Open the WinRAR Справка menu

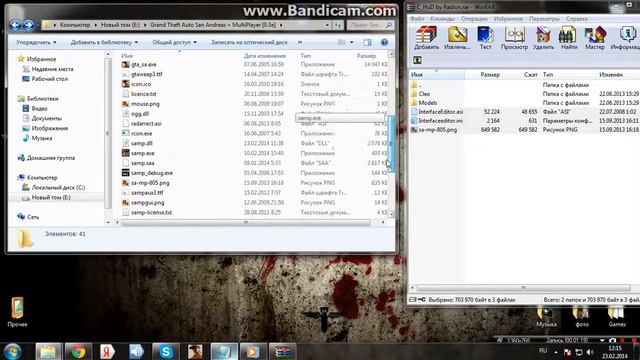(x=577, y=19)
